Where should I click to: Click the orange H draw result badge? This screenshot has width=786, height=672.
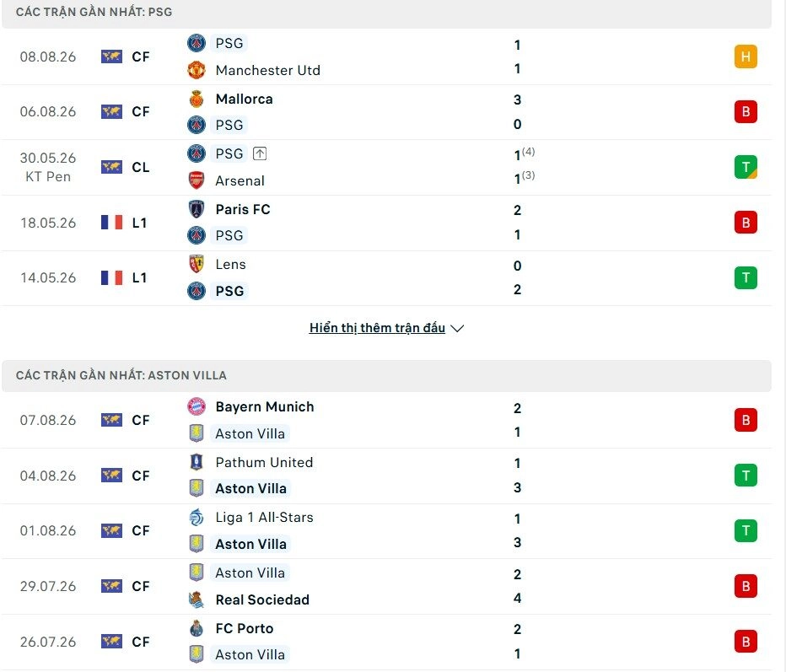[746, 56]
